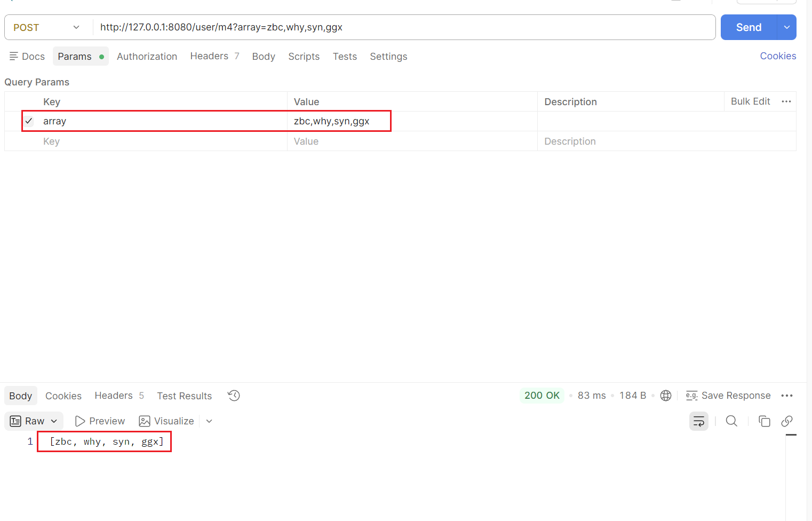Image resolution: width=812 pixels, height=521 pixels.
Task: Click the 83 ms response time
Action: 592,396
